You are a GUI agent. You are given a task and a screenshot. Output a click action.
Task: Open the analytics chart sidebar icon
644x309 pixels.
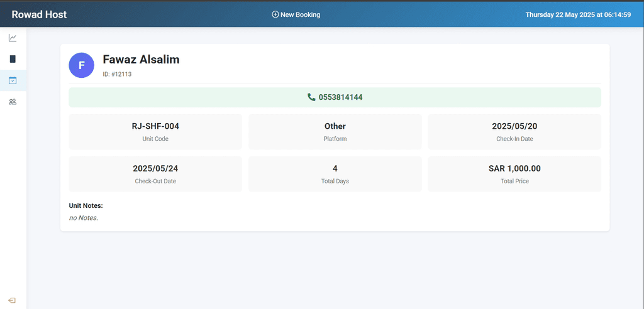tap(13, 38)
